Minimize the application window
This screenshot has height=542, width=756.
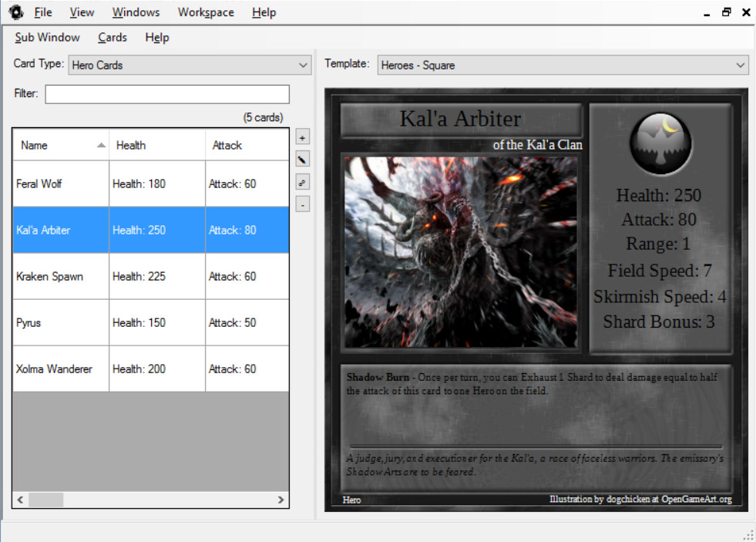(707, 13)
